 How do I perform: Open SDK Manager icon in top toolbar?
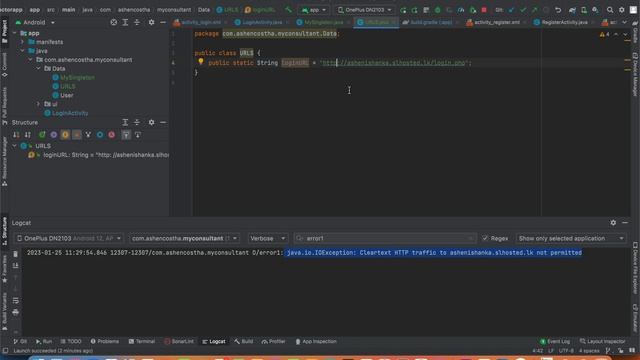point(596,10)
